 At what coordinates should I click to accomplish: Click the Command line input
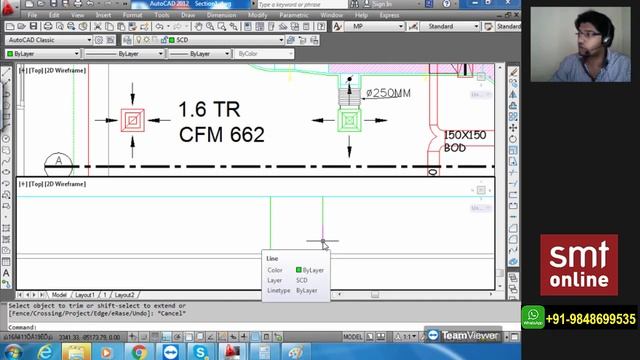click(261, 327)
